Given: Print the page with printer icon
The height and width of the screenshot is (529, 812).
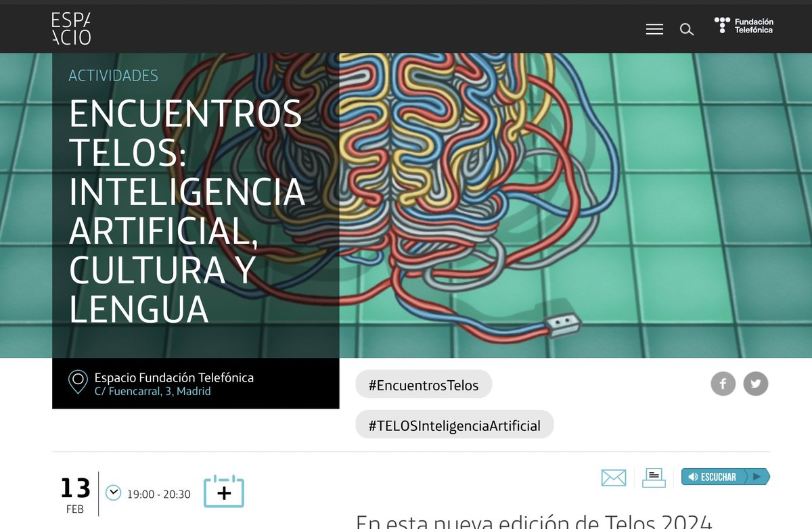Looking at the screenshot, I should (x=654, y=477).
